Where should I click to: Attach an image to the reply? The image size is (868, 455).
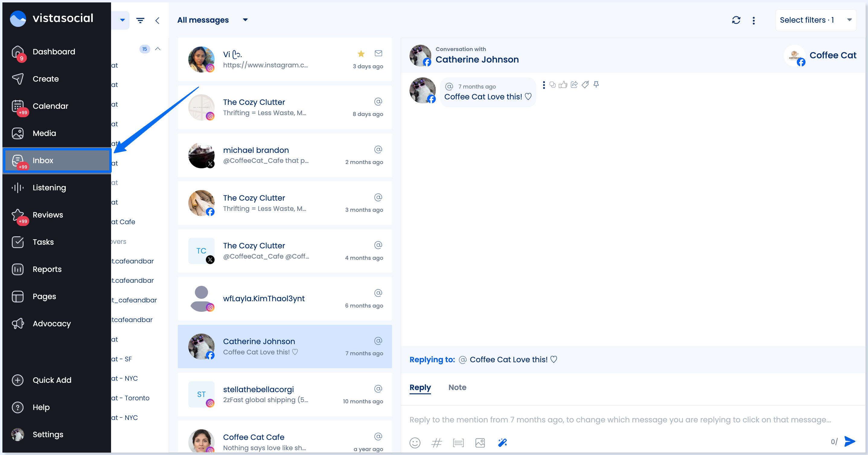tap(480, 443)
